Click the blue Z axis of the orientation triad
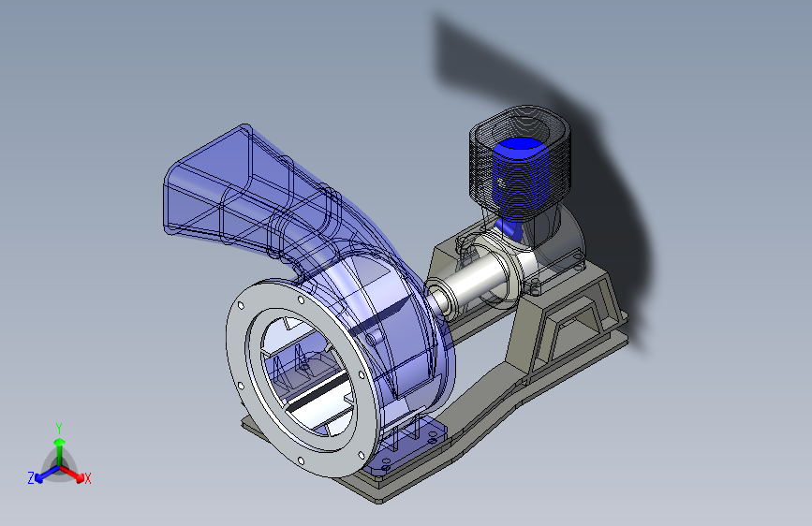This screenshot has height=526, width=812. pyautogui.click(x=47, y=474)
